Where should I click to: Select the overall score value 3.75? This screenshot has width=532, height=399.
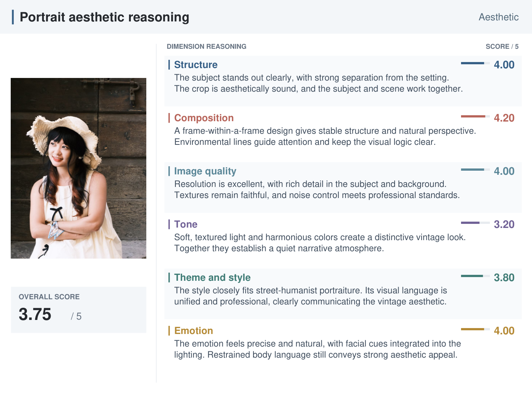tap(35, 314)
